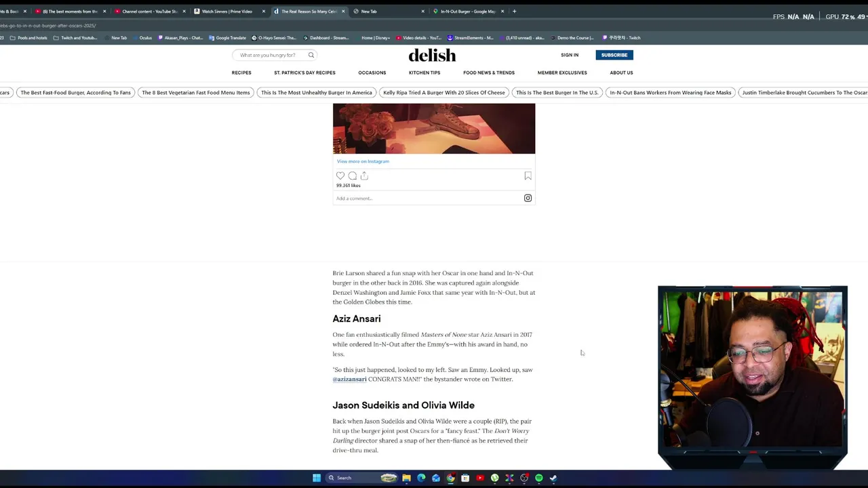Click the Instagram bookmark save icon
The image size is (868, 488).
pos(528,176)
